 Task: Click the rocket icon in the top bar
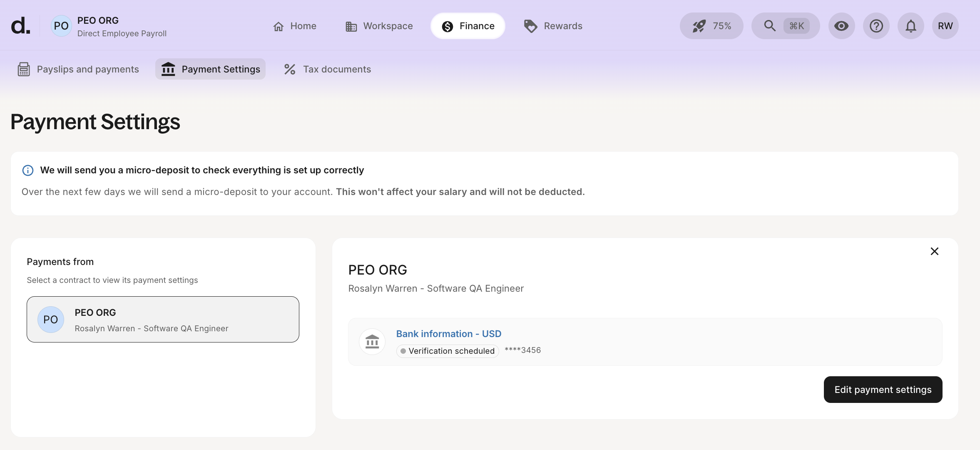click(x=699, y=25)
